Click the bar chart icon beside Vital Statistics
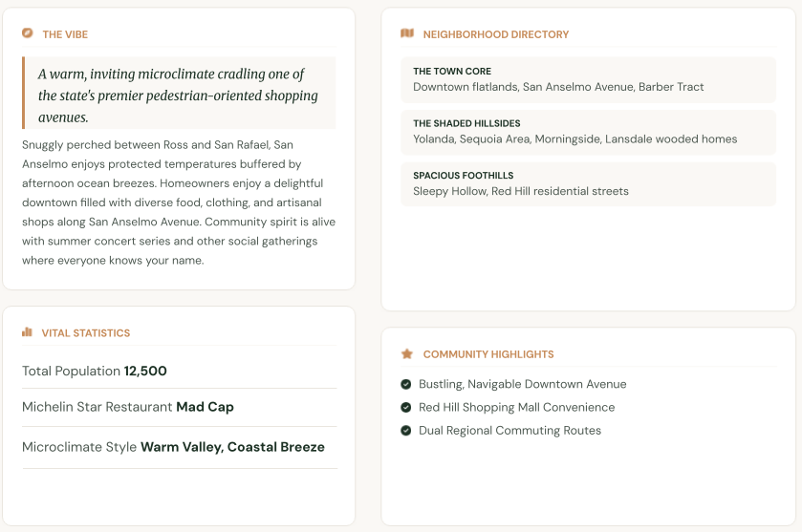Image resolution: width=802 pixels, height=532 pixels. [x=27, y=332]
